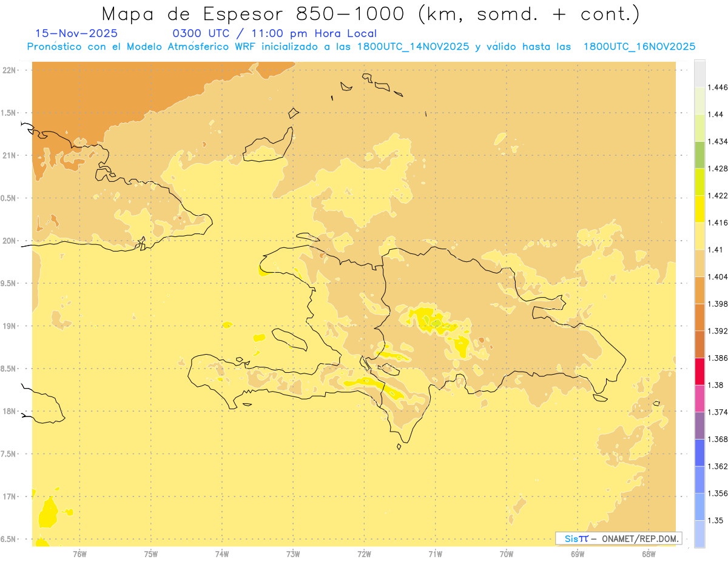Click the longitude label "72W"
Image resolution: width=728 pixels, height=562 pixels.
[364, 554]
